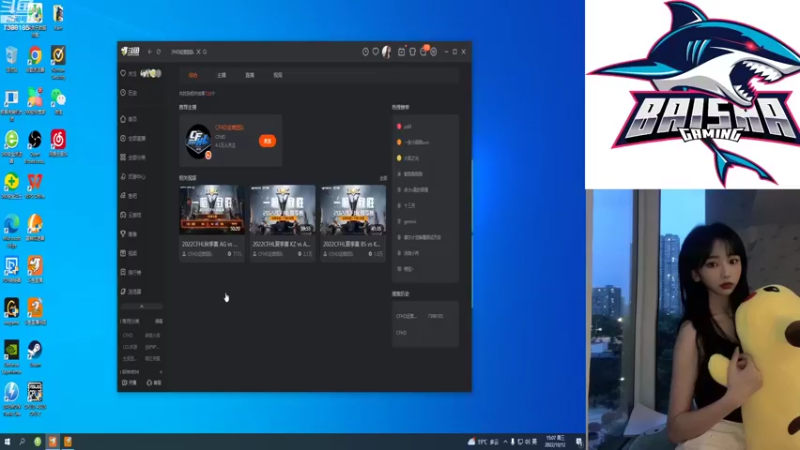This screenshot has height=450, width=800.
Task: Select hot search entry with the yellow dot
Action: click(x=408, y=158)
